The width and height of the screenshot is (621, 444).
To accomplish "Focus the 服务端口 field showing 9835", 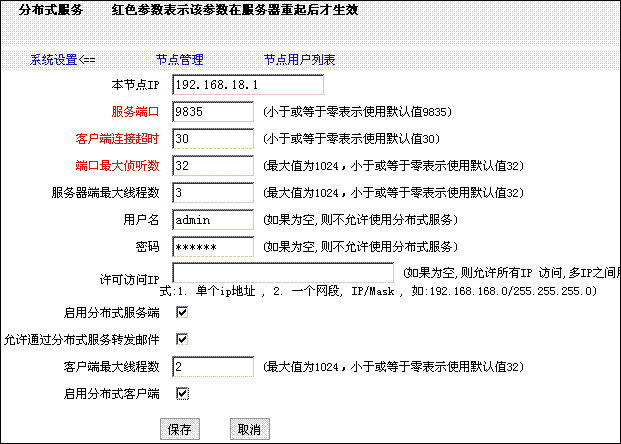I will pyautogui.click(x=213, y=112).
